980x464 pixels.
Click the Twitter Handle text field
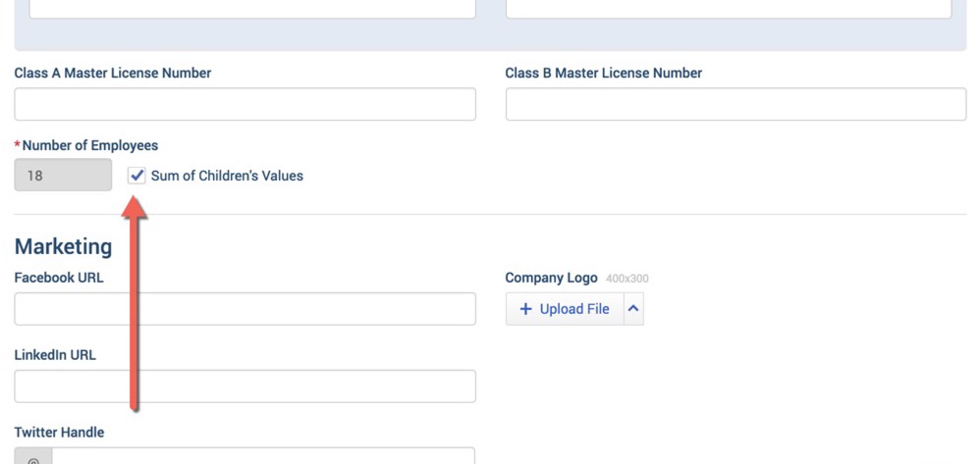point(263,456)
